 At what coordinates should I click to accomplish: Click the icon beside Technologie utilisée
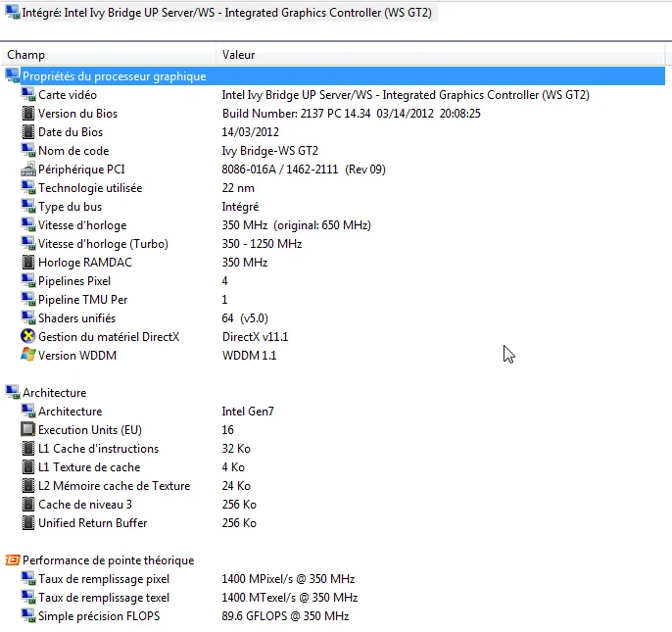click(x=28, y=187)
